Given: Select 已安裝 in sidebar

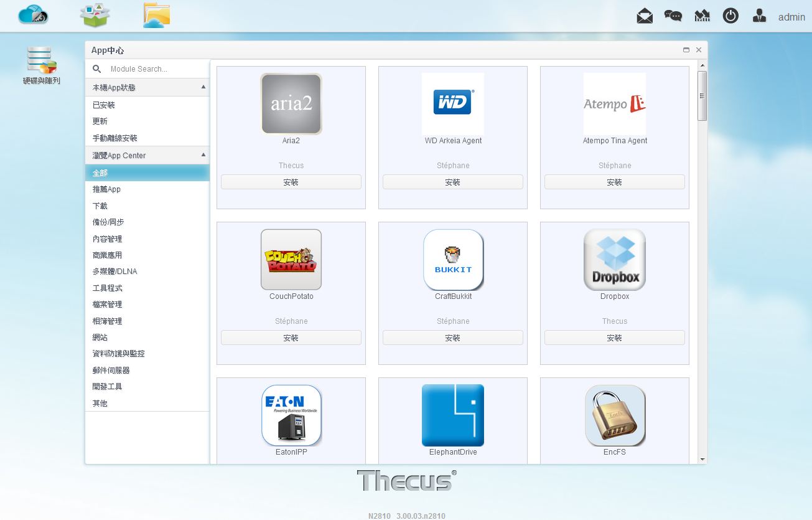Looking at the screenshot, I should (x=147, y=105).
